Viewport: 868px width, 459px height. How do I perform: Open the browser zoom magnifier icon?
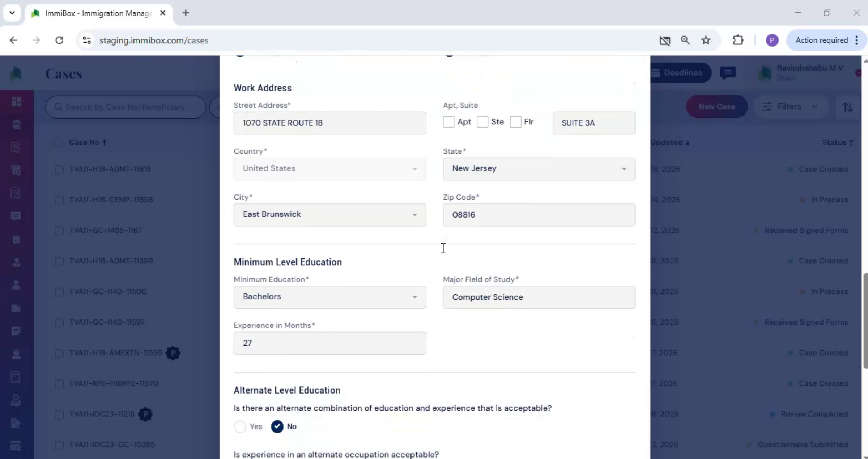tap(685, 40)
